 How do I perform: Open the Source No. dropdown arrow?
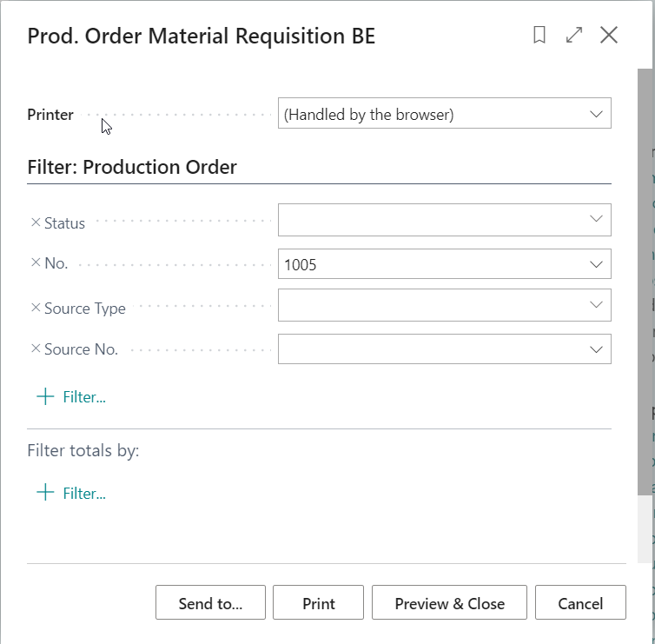pos(596,349)
